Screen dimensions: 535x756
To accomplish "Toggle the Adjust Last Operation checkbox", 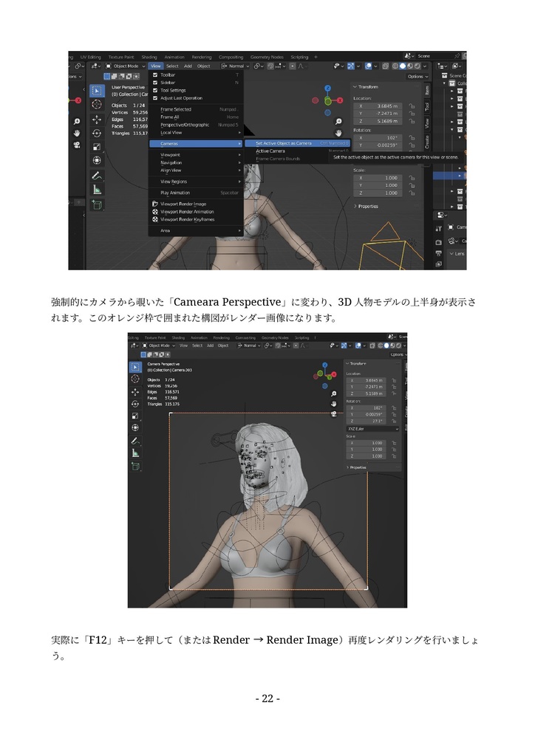I will tap(155, 98).
